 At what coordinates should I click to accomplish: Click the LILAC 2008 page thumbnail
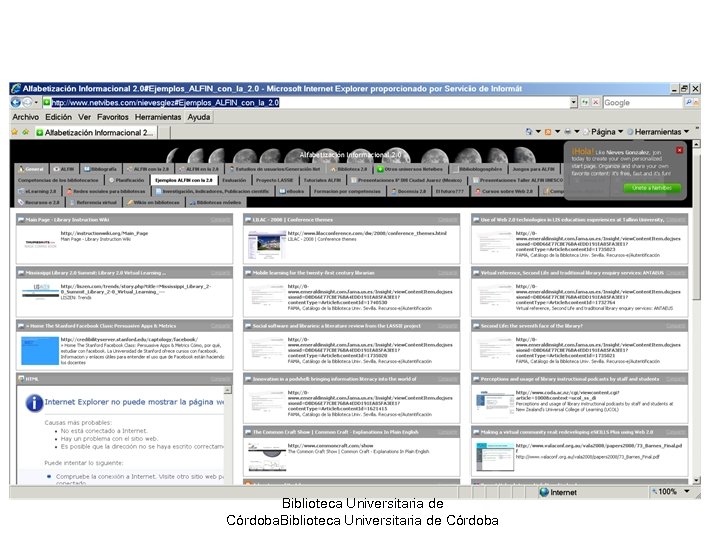pos(266,245)
